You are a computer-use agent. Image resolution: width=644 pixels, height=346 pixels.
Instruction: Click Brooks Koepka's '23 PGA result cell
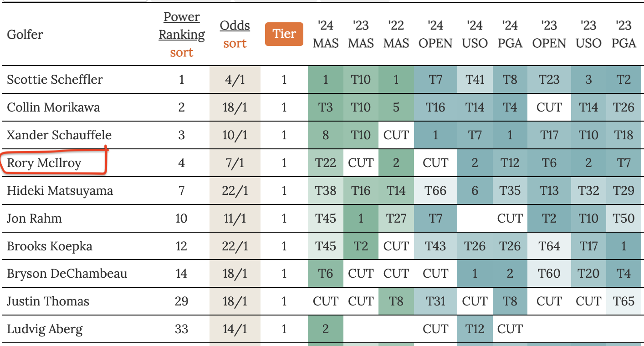click(x=624, y=246)
